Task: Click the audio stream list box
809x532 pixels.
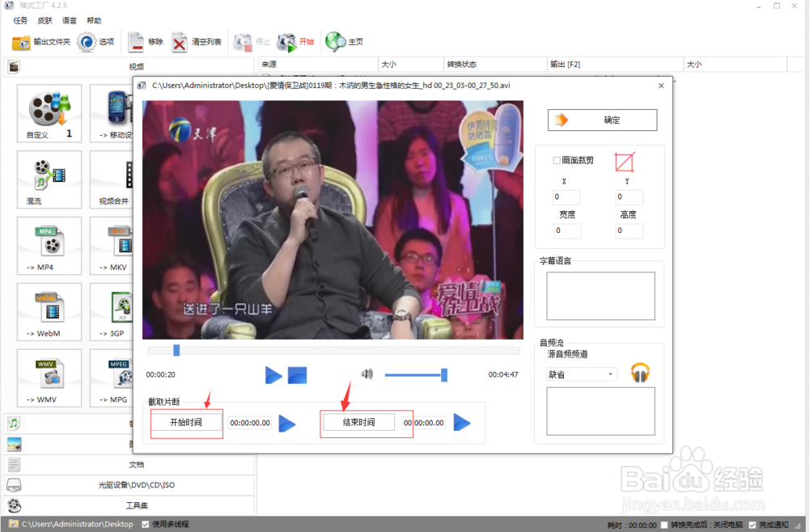Action: pyautogui.click(x=600, y=412)
